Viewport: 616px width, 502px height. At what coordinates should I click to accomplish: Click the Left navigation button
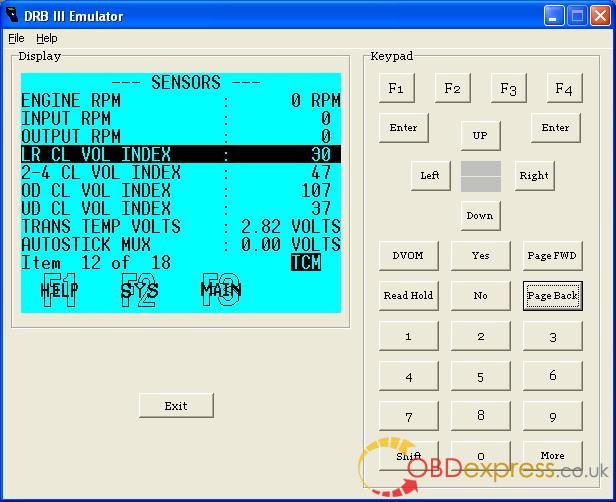point(431,176)
